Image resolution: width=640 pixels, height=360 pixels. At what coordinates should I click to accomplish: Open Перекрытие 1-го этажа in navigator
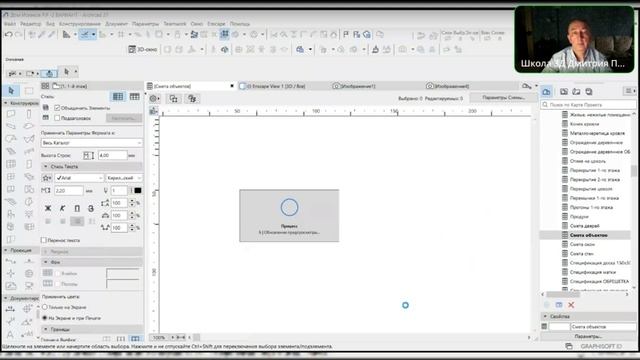pos(595,170)
